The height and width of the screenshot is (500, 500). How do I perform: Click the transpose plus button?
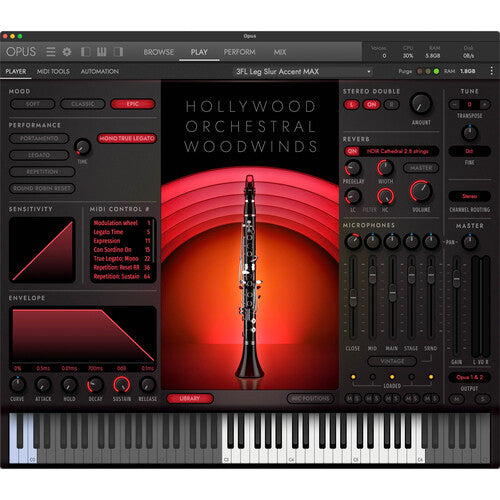point(485,104)
